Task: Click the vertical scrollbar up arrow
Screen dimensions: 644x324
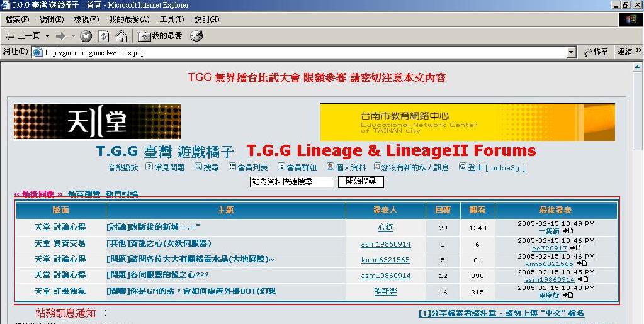Action: [x=638, y=67]
